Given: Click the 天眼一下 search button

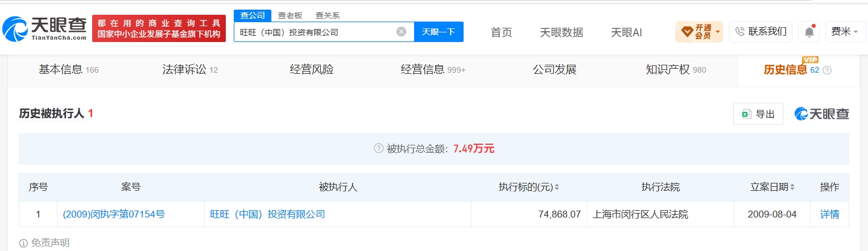Looking at the screenshot, I should [x=439, y=32].
